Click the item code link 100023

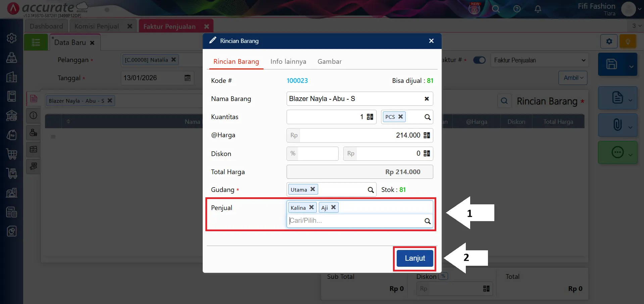click(x=297, y=81)
